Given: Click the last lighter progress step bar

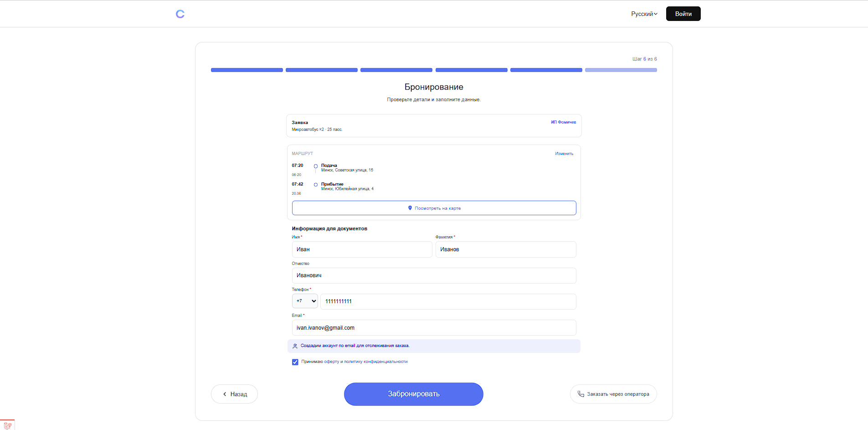Looking at the screenshot, I should click(x=621, y=70).
